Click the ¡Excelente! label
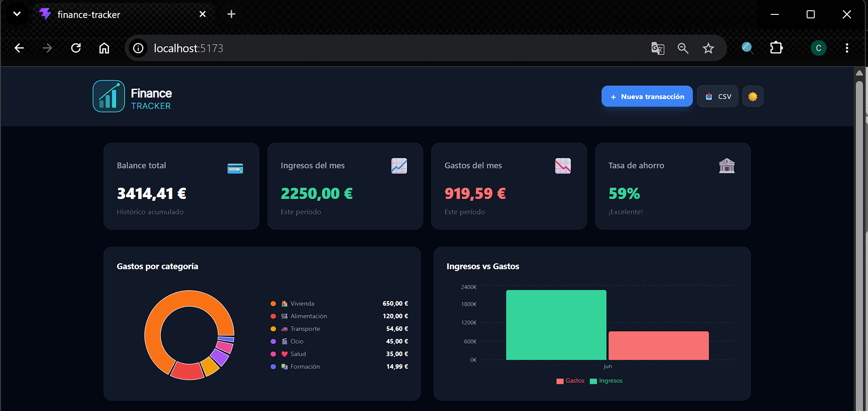 tap(626, 212)
